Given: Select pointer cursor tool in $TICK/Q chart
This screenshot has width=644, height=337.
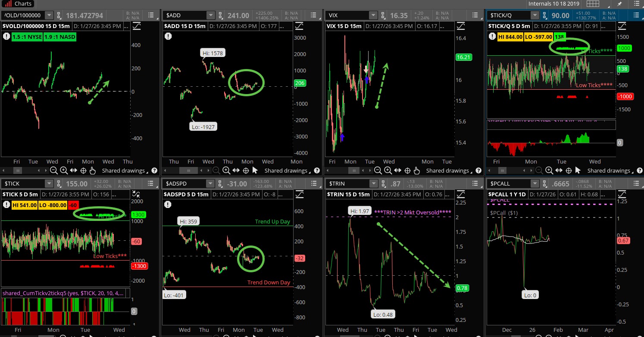Looking at the screenshot, I should pyautogui.click(x=578, y=170).
